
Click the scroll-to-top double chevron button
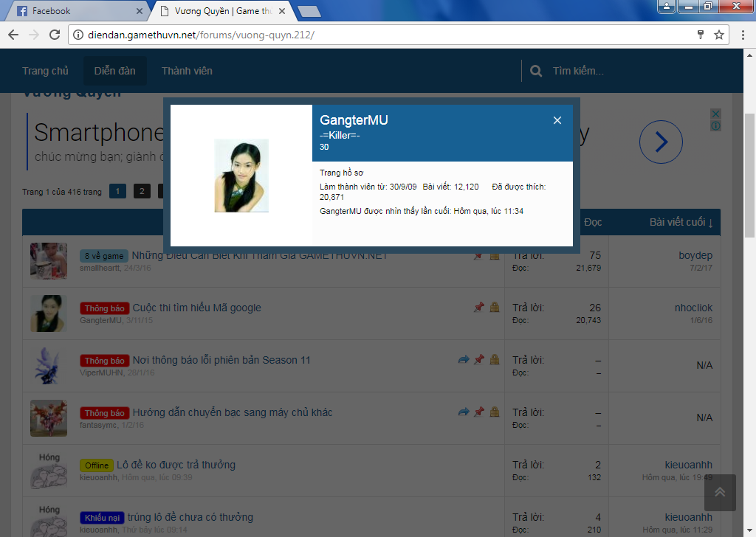720,492
